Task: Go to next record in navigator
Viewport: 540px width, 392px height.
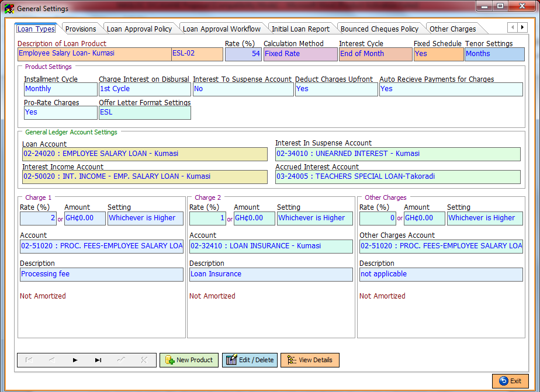Action: 75,360
